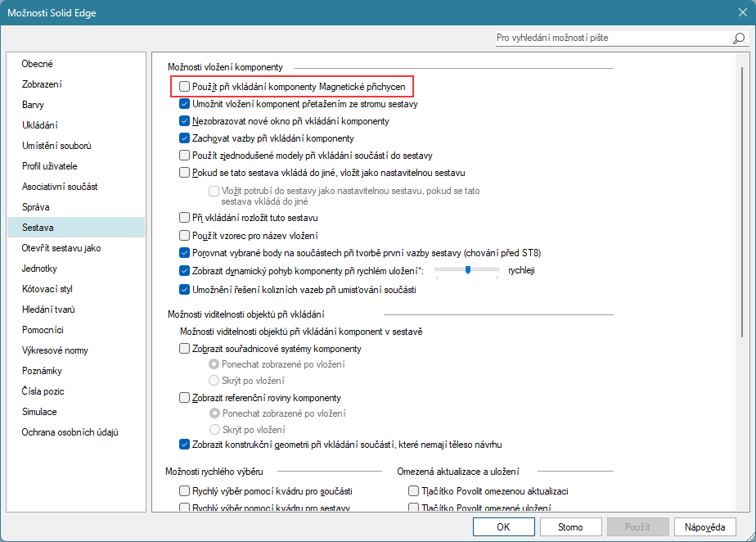This screenshot has width=756, height=542.
Task: Close the Možnosti Solid Edge dialog
Action: click(736, 14)
